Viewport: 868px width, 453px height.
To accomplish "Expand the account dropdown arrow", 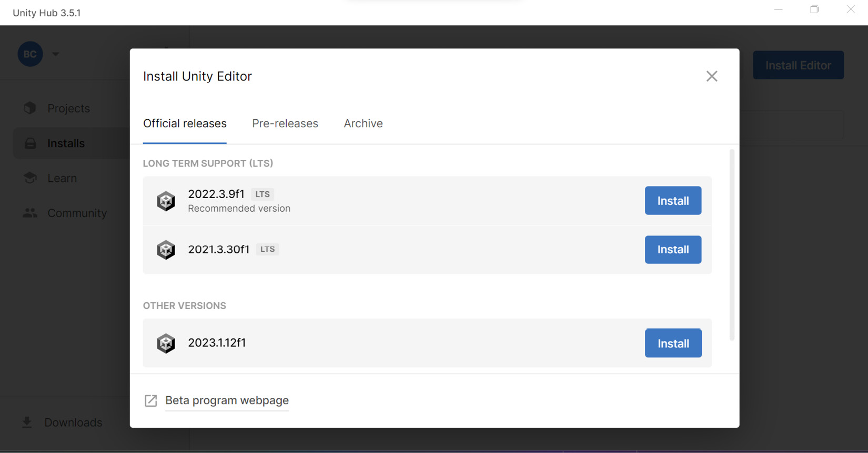I will [x=55, y=54].
